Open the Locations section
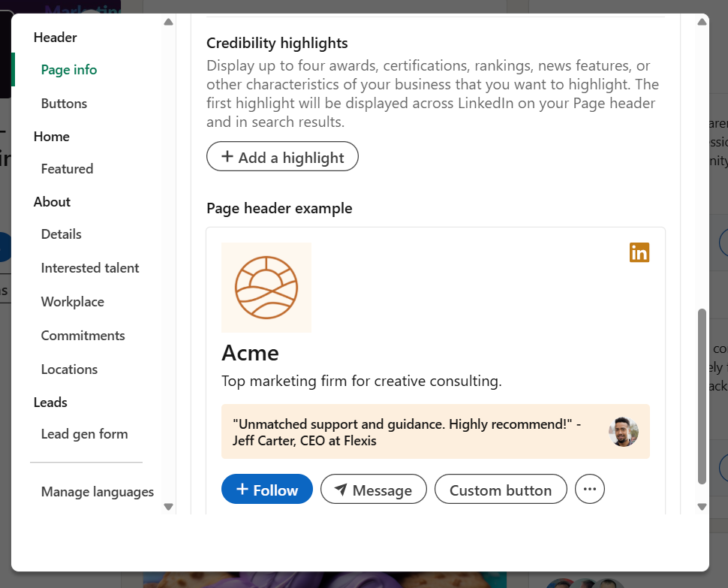The width and height of the screenshot is (728, 588). coord(69,369)
